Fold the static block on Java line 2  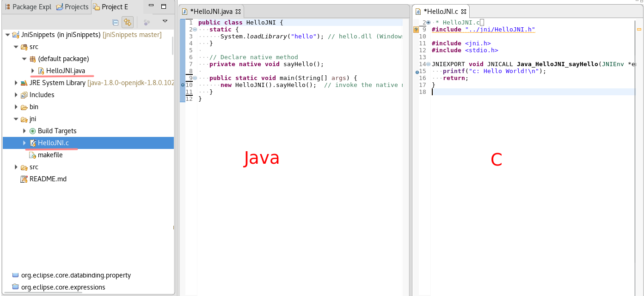[195, 30]
